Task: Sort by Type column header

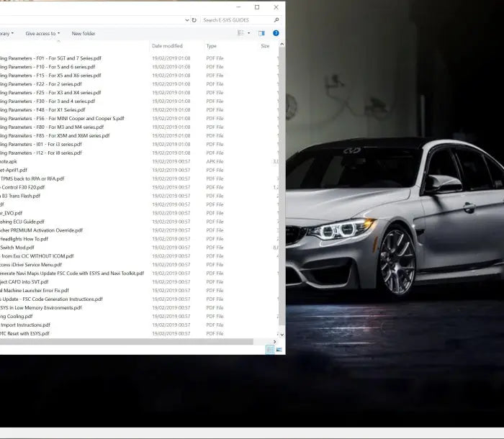Action: [x=212, y=46]
